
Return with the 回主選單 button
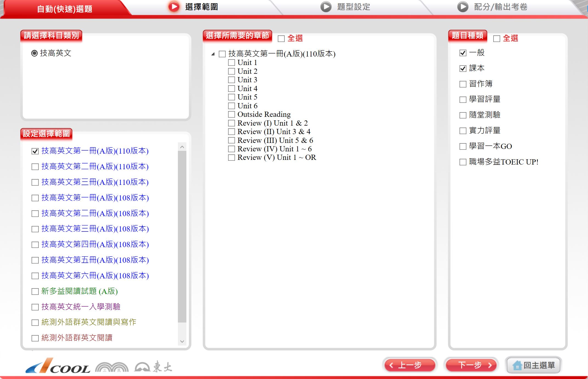pos(533,365)
